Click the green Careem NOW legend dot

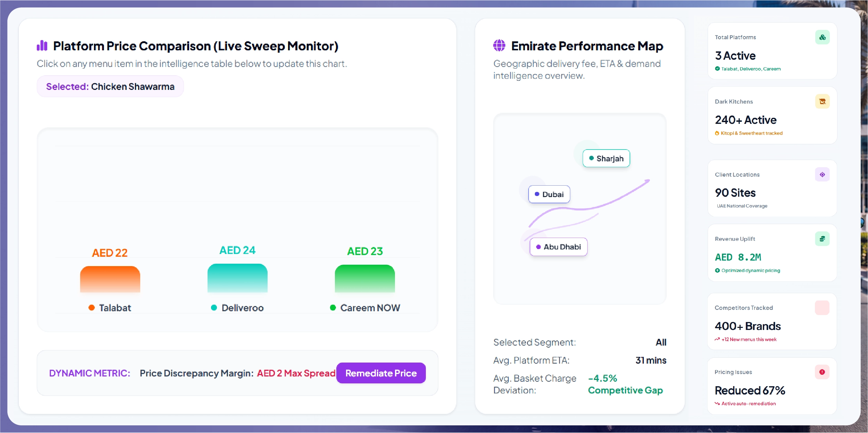pos(333,308)
